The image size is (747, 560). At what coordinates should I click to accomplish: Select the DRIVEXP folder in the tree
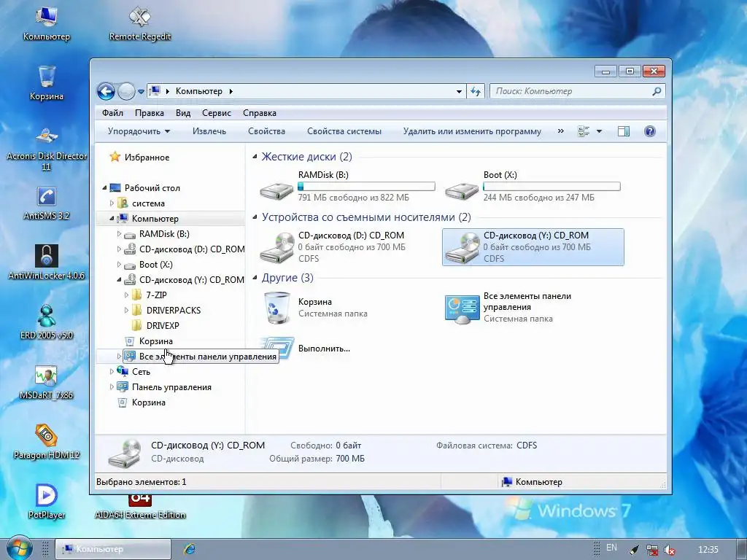tap(163, 326)
